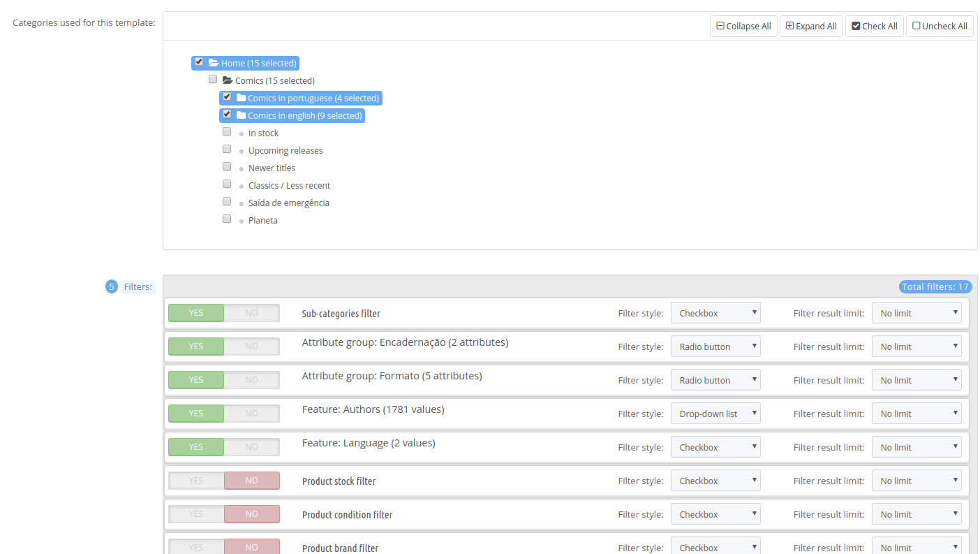Open result limit dropdown for Feature: Authors
Screen dimensions: 980x554
pyautogui.click(x=916, y=414)
